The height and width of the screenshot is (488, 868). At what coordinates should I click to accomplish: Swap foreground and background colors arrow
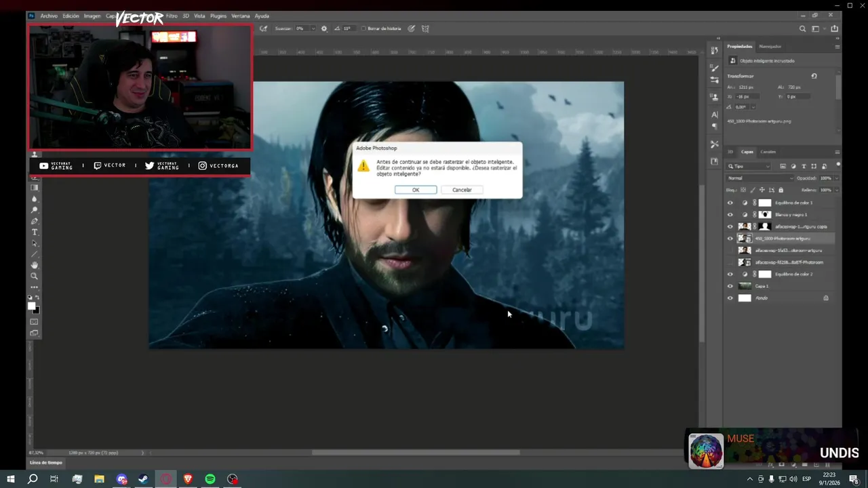(38, 298)
